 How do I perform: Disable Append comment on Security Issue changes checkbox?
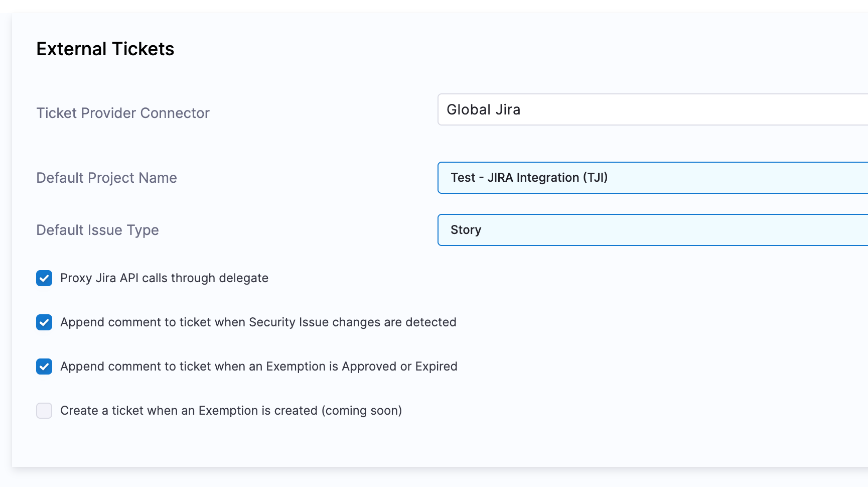[x=44, y=322]
